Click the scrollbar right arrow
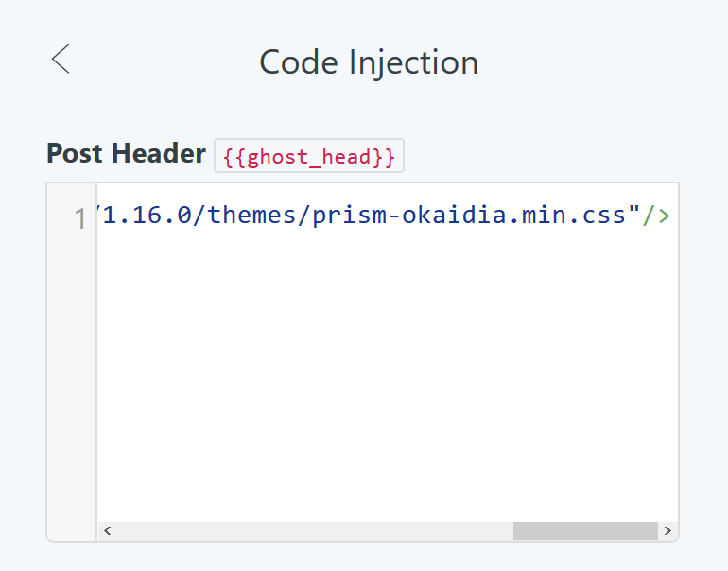This screenshot has height=571, width=728. coord(667,531)
